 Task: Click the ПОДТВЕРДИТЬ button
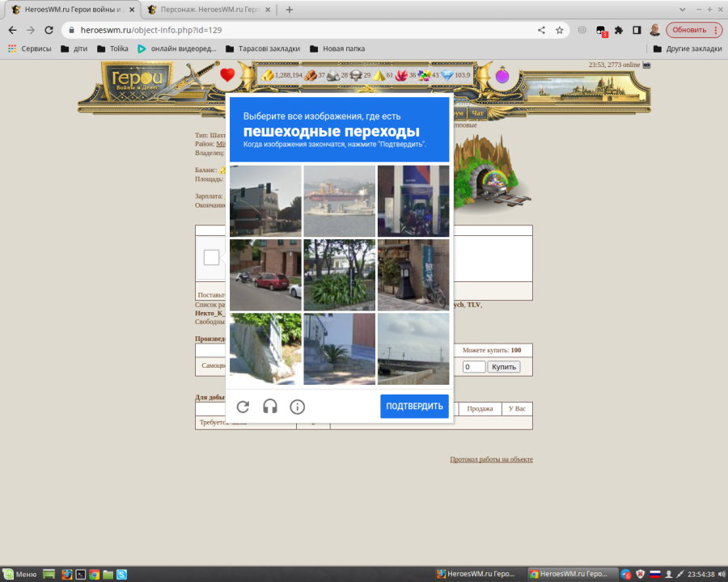414,407
